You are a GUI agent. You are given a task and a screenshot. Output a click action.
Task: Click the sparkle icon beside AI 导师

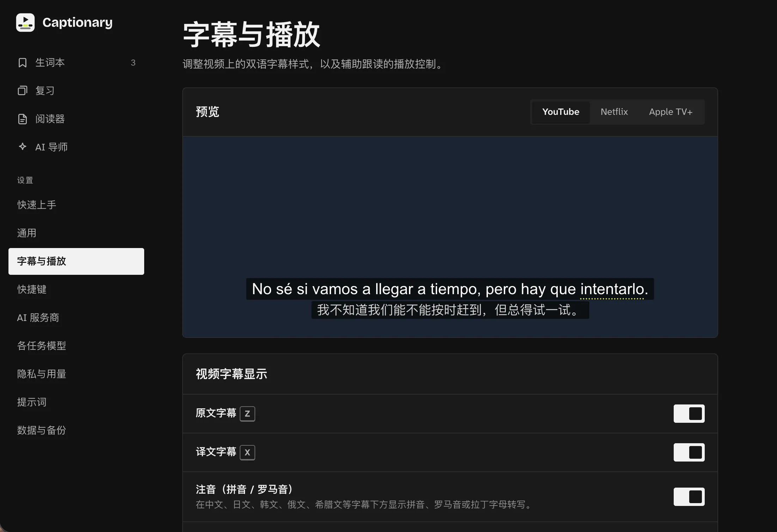pyautogui.click(x=23, y=147)
